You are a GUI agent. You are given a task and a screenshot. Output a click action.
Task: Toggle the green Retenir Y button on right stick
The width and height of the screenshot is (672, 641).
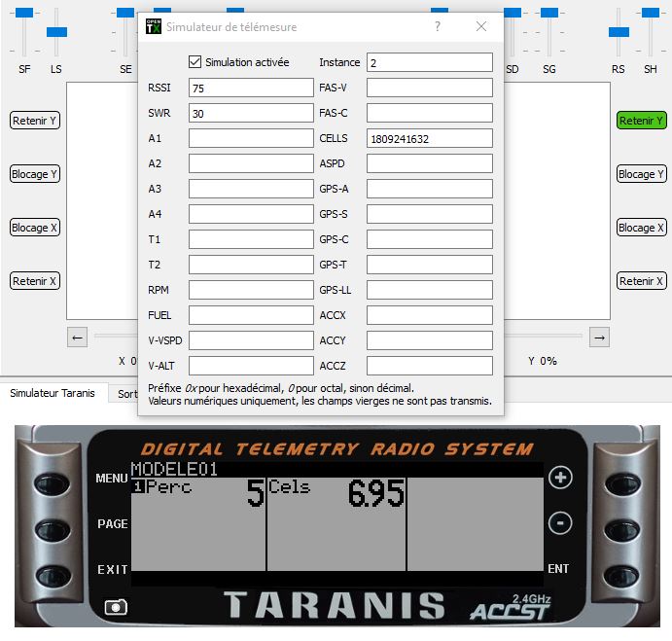click(x=641, y=121)
